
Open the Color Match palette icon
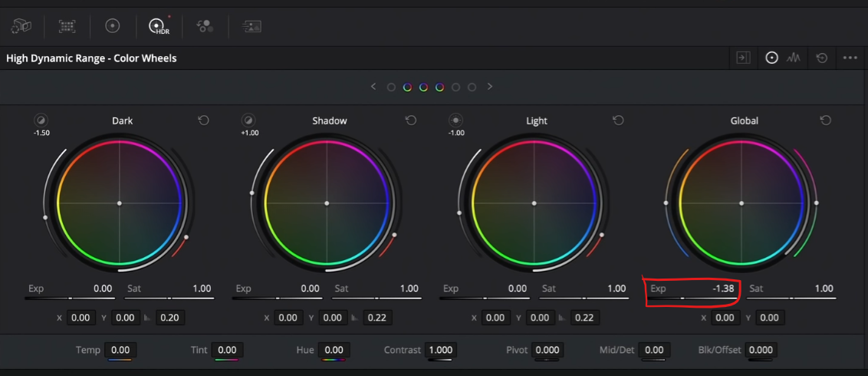tap(67, 26)
